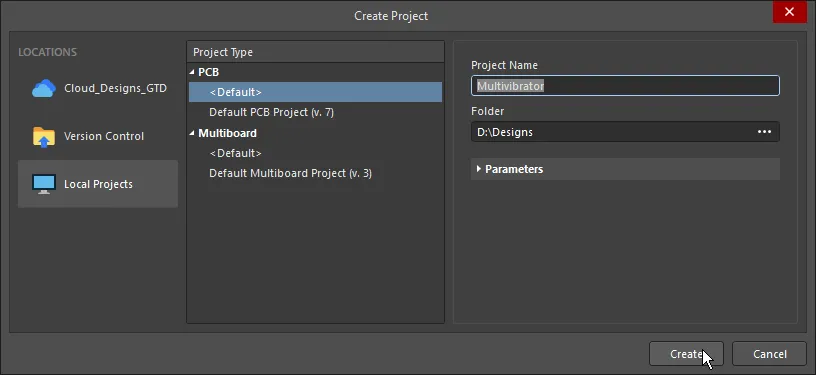Click the Cancel button

click(x=769, y=354)
